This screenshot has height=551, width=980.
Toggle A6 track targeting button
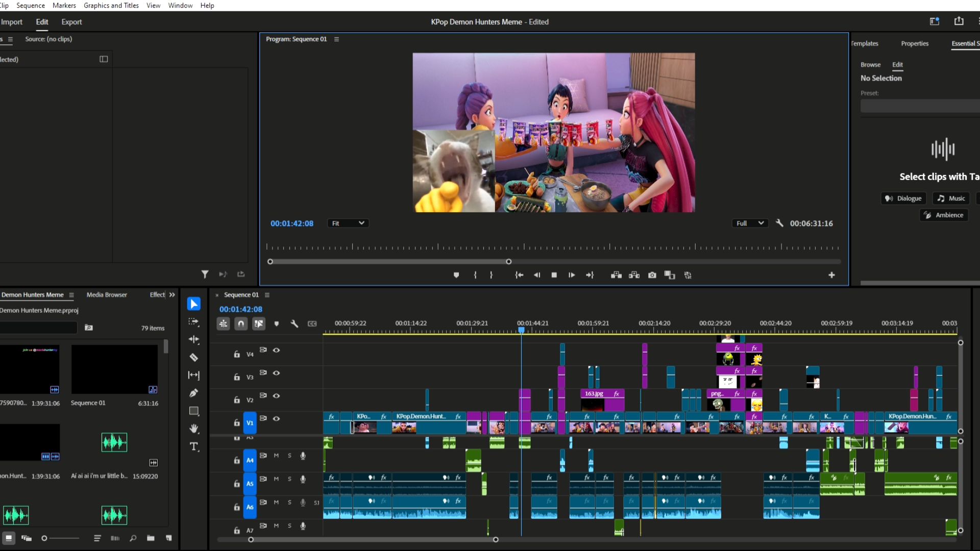tap(250, 507)
